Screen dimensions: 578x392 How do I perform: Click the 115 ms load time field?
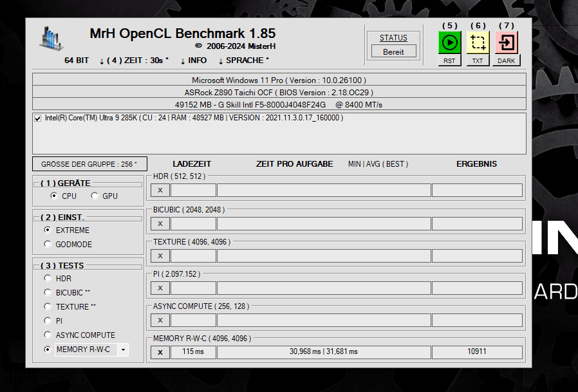193,352
